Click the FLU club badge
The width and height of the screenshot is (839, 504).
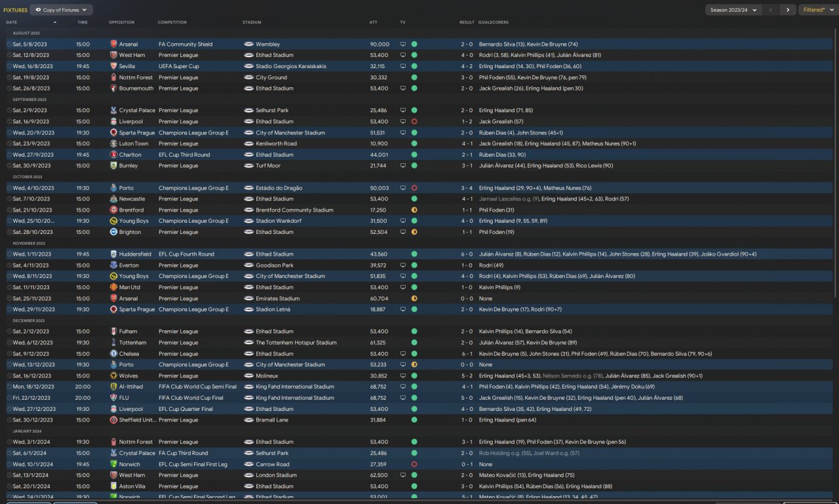pyautogui.click(x=113, y=398)
